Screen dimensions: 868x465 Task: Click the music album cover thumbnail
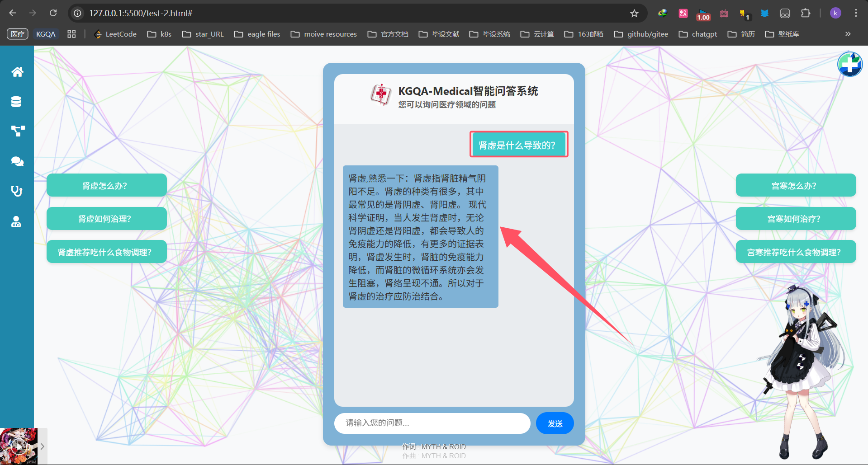(19, 446)
